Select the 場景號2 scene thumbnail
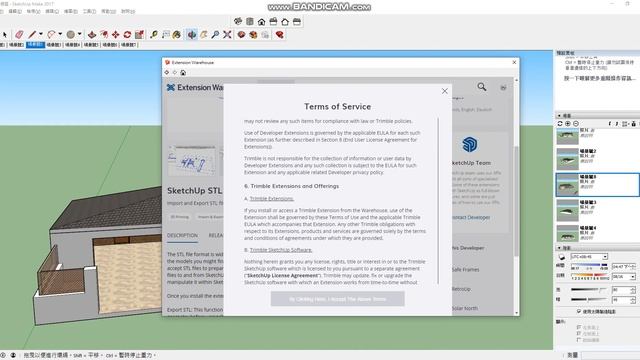Image resolution: width=640 pixels, height=360 pixels. (x=567, y=159)
